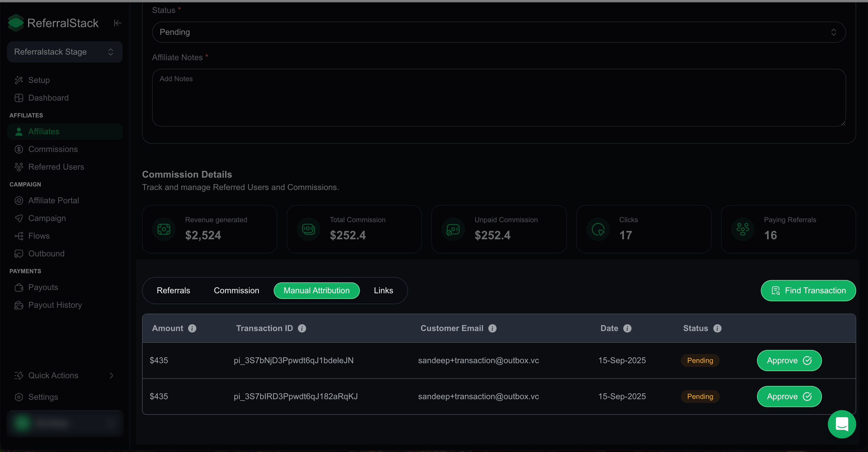Click the Add Notes text area
The width and height of the screenshot is (868, 452).
(x=499, y=98)
